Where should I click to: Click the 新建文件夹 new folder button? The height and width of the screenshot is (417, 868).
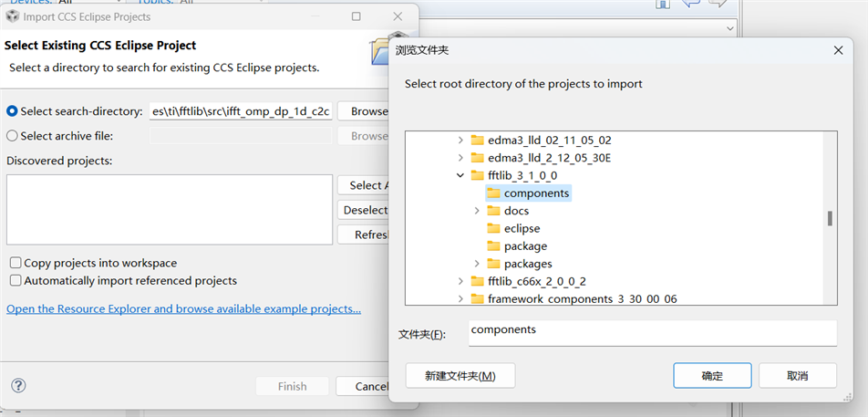[460, 376]
